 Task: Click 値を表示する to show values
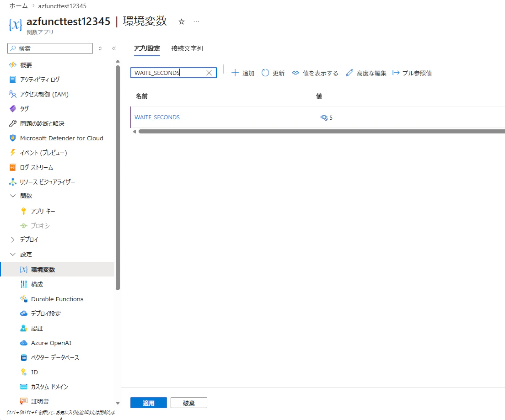click(315, 73)
